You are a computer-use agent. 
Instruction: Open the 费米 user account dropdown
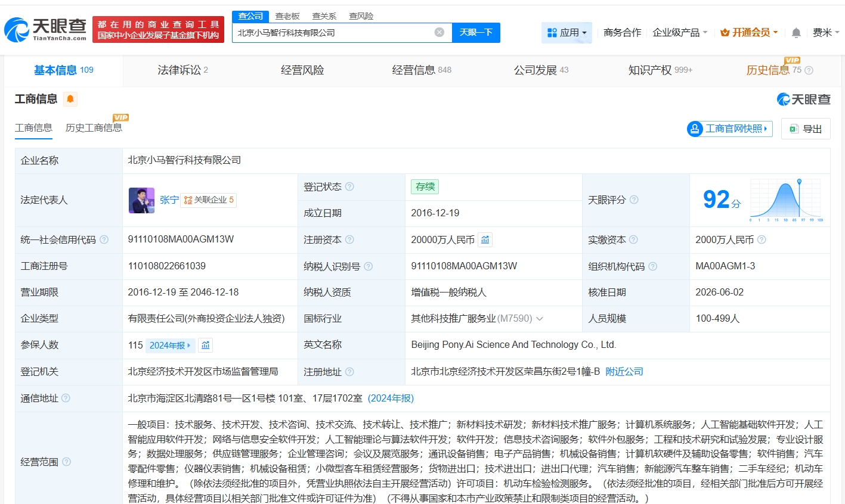826,33
